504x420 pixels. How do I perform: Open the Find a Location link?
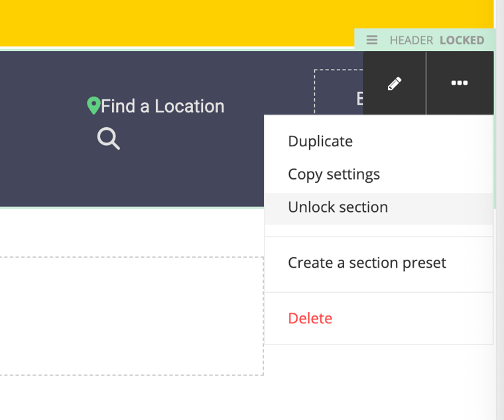pyautogui.click(x=162, y=106)
